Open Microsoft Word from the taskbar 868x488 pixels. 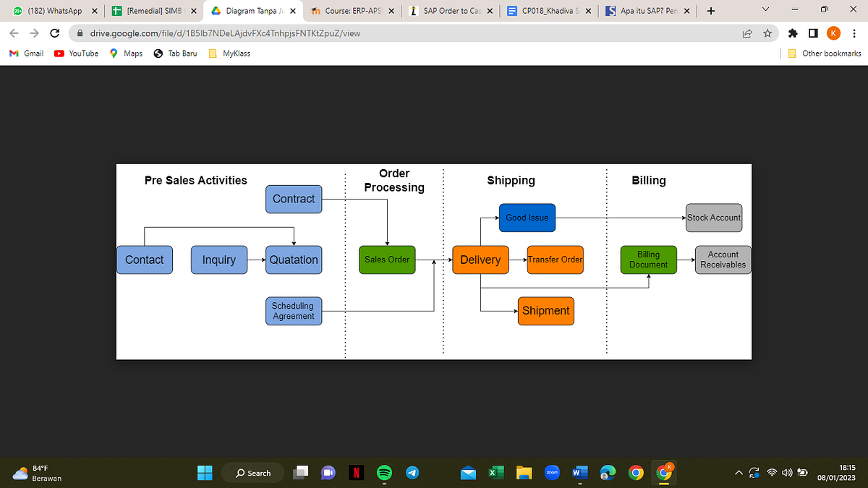pos(579,472)
